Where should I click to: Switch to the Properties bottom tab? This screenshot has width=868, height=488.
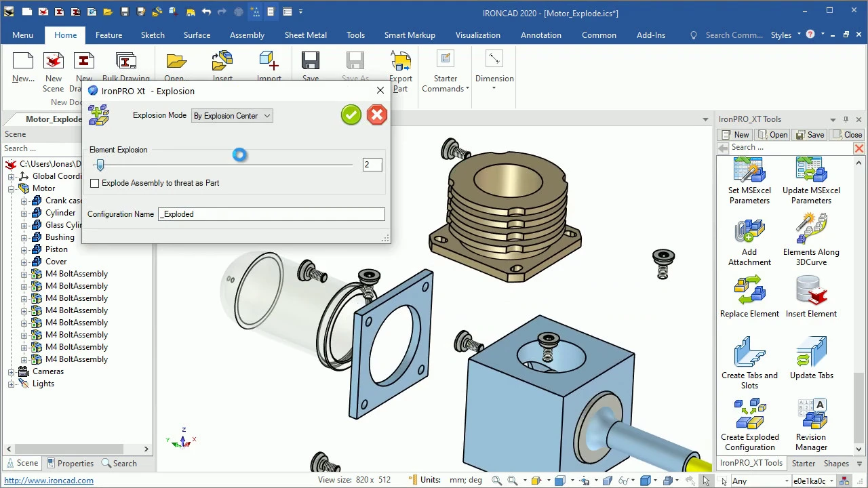point(70,464)
